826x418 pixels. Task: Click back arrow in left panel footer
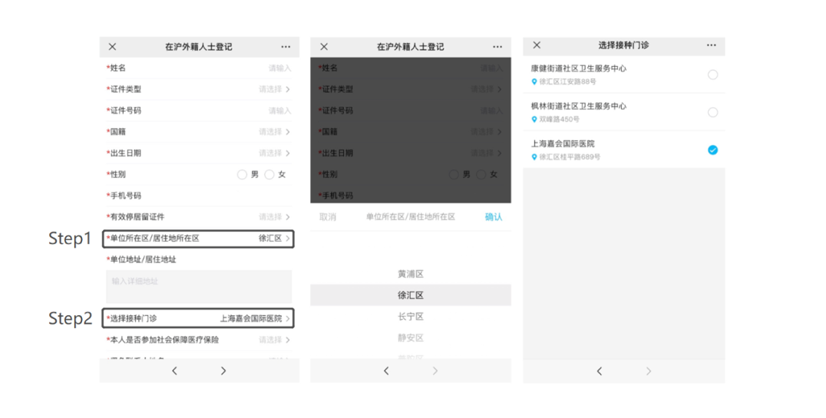[x=175, y=371]
